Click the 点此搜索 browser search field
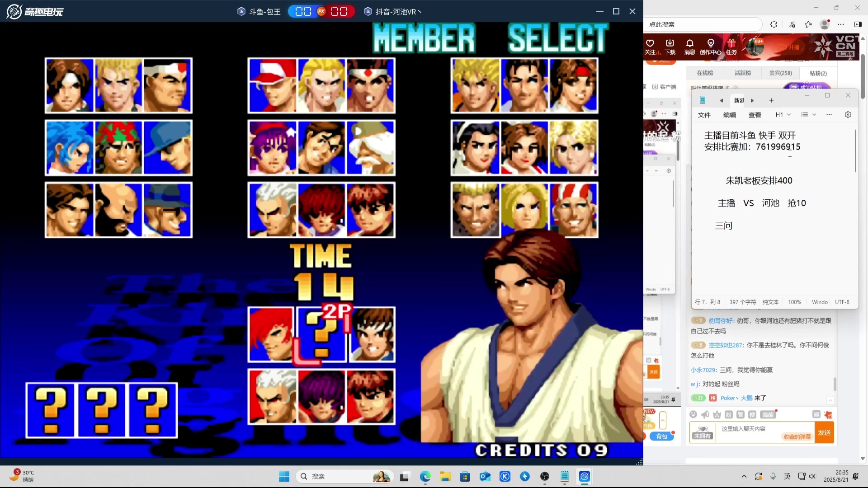Viewport: 868px width, 488px height. pos(703,24)
